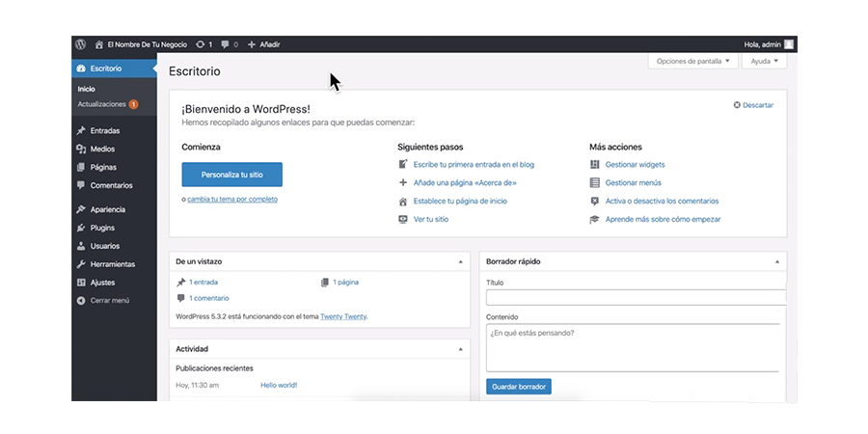868x434 pixels.
Task: Select Inicio in the sidebar submenu
Action: [x=87, y=89]
